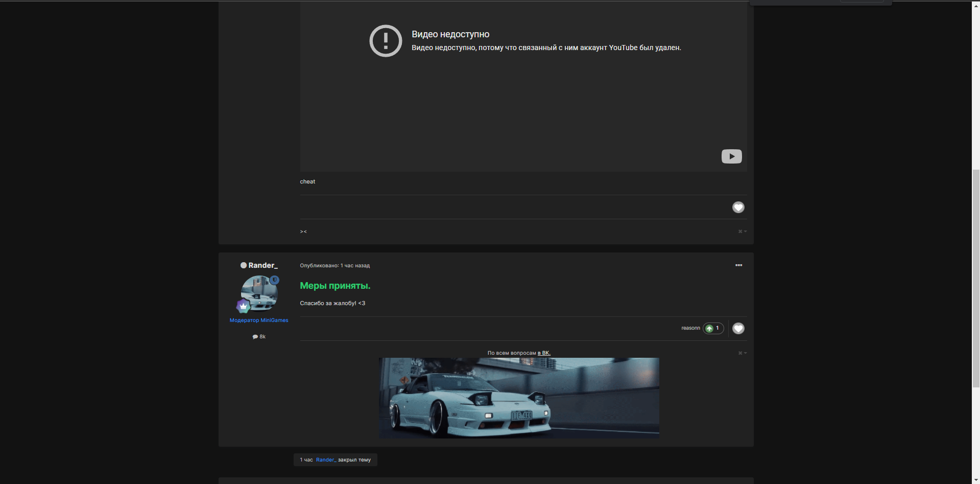Viewport: 980px width, 484px height.
Task: Click the 8k post count
Action: [x=259, y=337]
